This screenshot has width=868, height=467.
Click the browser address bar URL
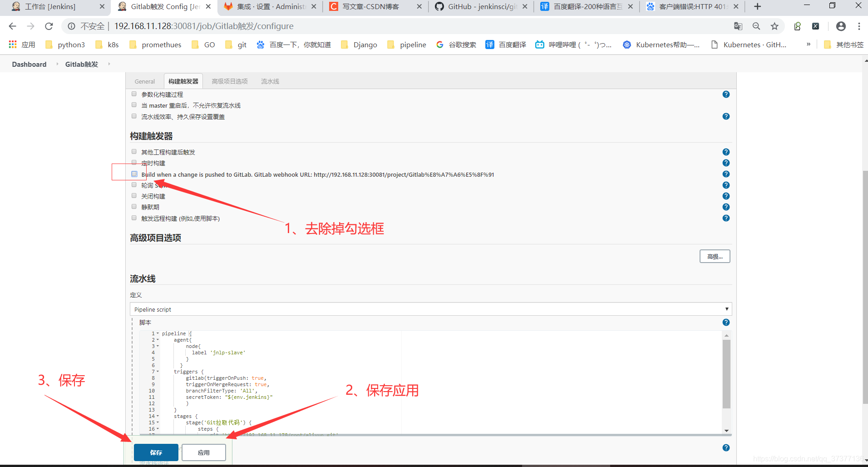point(204,26)
